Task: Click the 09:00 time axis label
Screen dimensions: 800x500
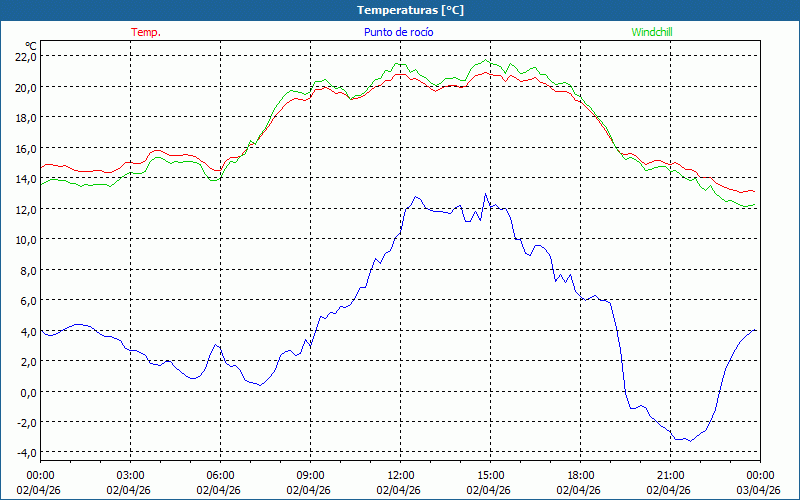Action: (310, 475)
